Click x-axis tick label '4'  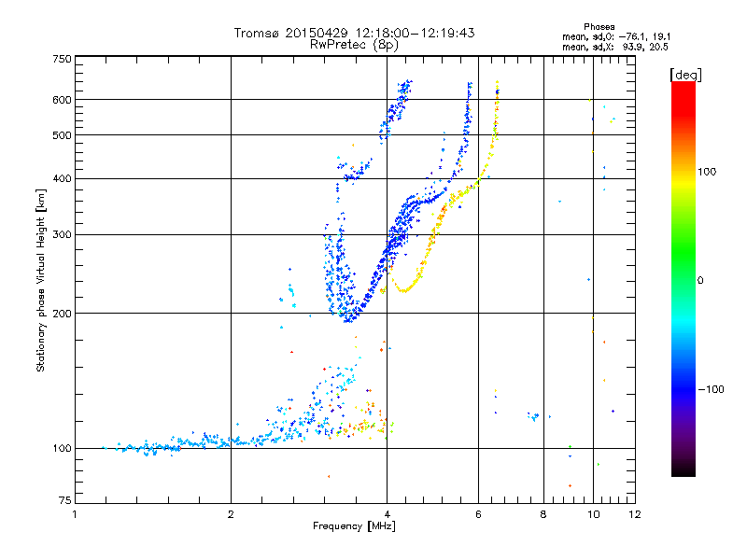[387, 515]
